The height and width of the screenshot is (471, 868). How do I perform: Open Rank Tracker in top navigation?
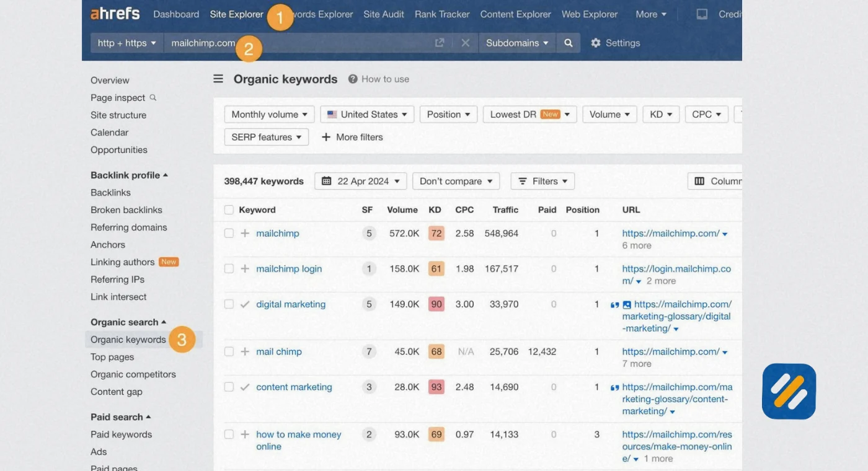pyautogui.click(x=442, y=14)
